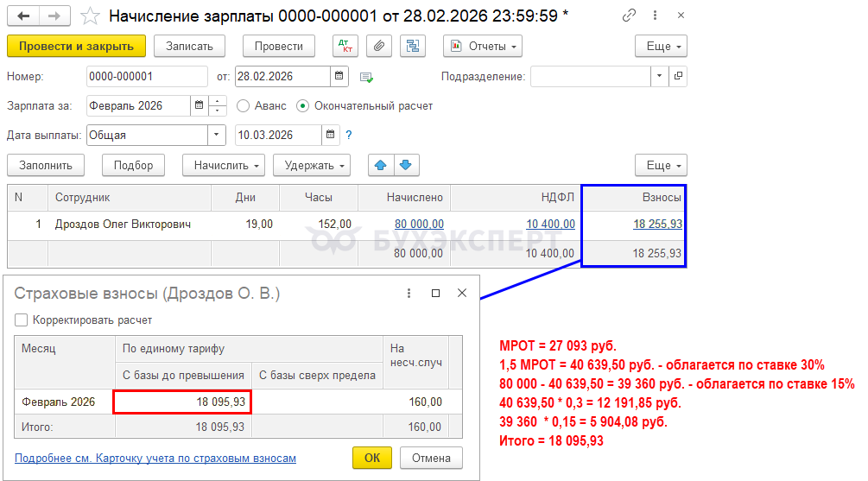Screen dimensions: 868x481
Task: Open Подразделение dropdown arrow
Action: [659, 76]
